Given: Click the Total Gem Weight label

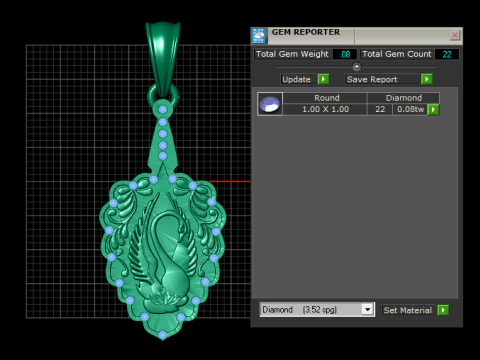Looking at the screenshot, I should point(292,54).
